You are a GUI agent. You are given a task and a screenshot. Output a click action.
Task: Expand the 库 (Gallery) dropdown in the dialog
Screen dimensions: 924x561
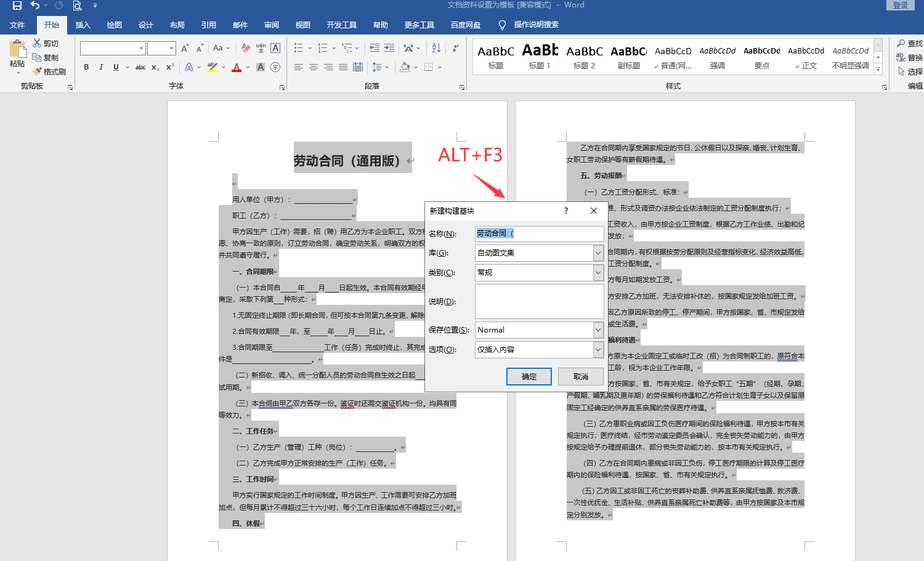point(598,253)
